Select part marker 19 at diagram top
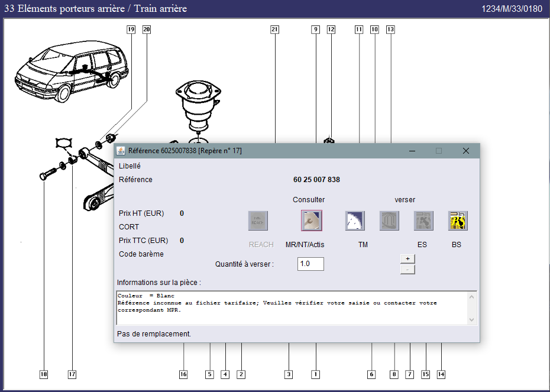The width and height of the screenshot is (550, 392). pyautogui.click(x=131, y=29)
